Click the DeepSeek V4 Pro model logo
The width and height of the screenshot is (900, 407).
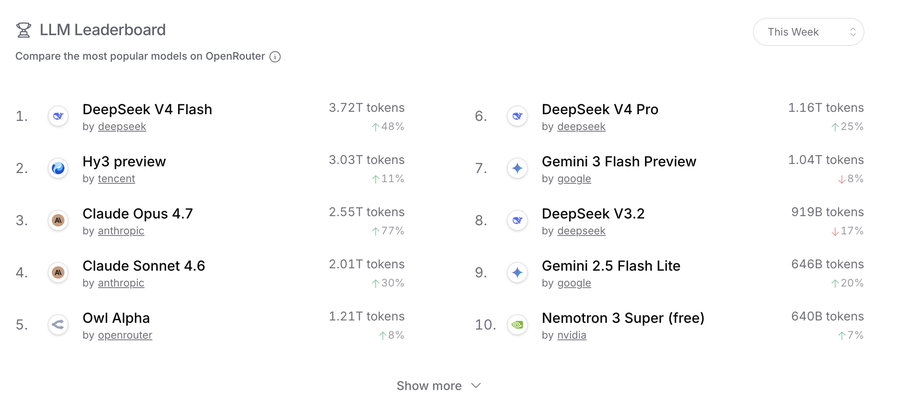517,117
